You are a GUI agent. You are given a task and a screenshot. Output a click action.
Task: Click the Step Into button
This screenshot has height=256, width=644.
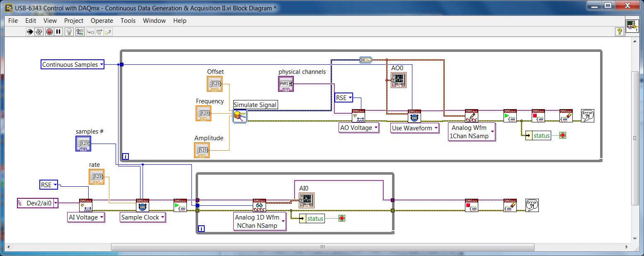[x=90, y=32]
